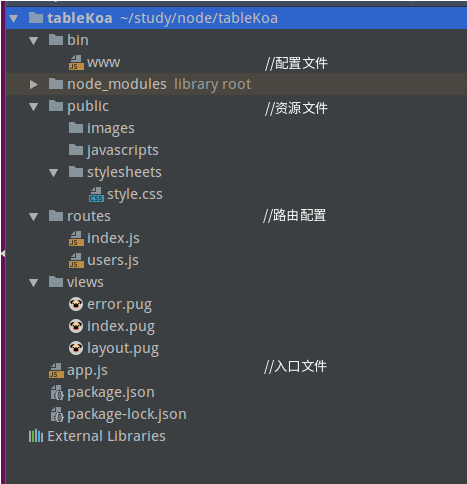This screenshot has width=467, height=484.
Task: Click the //入口文件 annotation text
Action: click(x=295, y=366)
